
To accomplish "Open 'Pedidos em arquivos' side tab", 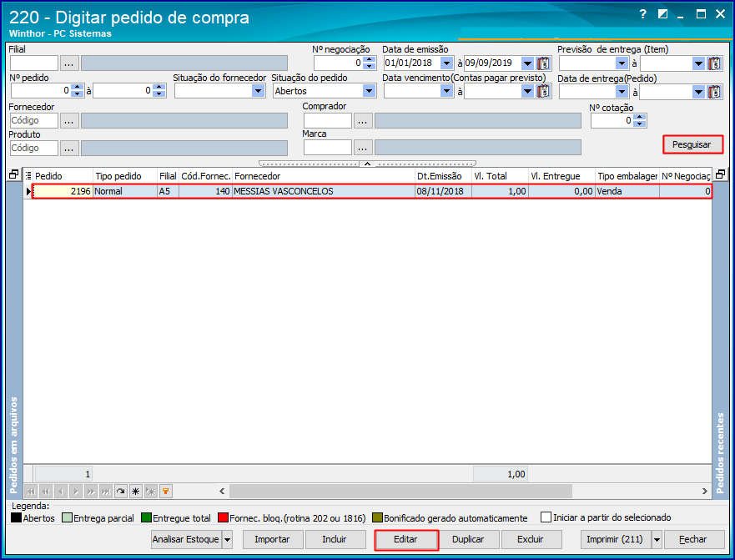I will (13, 445).
